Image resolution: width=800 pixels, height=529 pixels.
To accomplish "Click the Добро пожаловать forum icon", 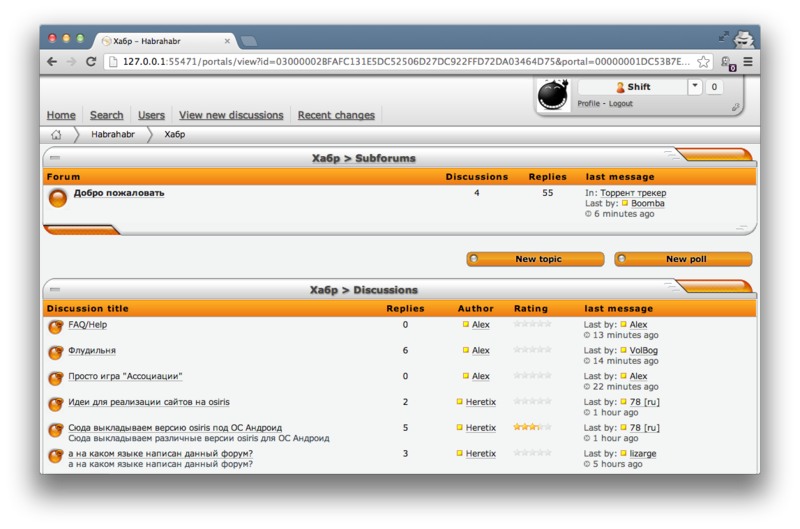I will tap(58, 198).
